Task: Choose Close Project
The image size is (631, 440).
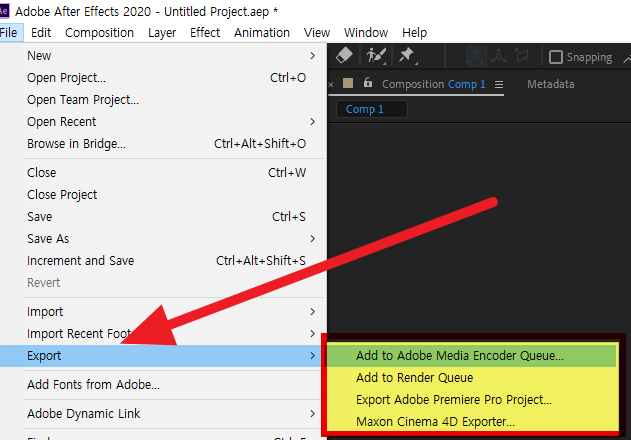Action: pyautogui.click(x=163, y=195)
